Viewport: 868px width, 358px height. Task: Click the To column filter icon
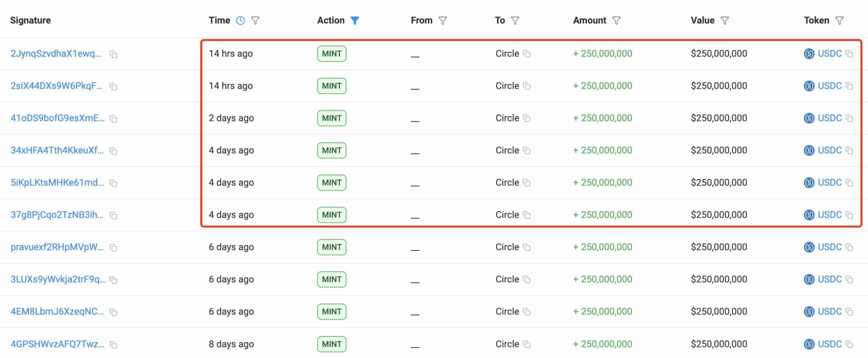pyautogui.click(x=515, y=20)
